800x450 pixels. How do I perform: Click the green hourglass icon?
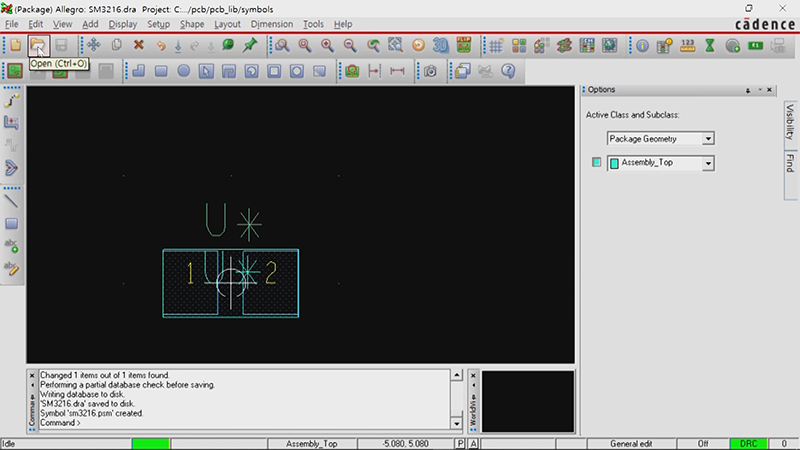click(710, 45)
